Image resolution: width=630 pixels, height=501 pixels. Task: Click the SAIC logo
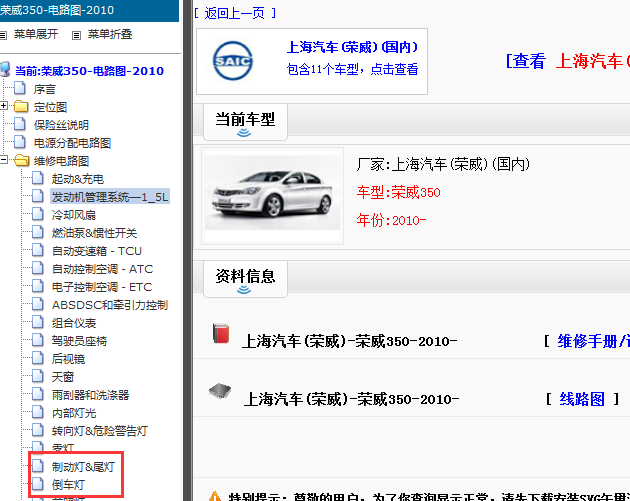click(233, 61)
